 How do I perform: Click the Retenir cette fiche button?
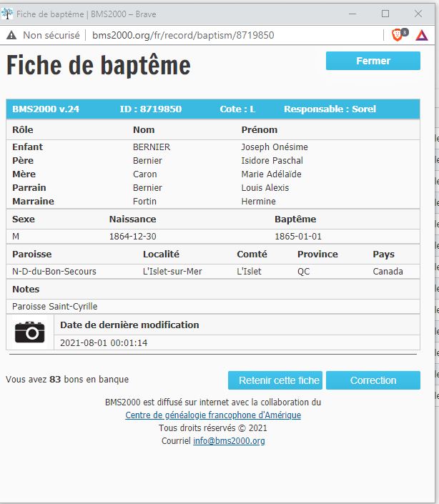tap(275, 380)
